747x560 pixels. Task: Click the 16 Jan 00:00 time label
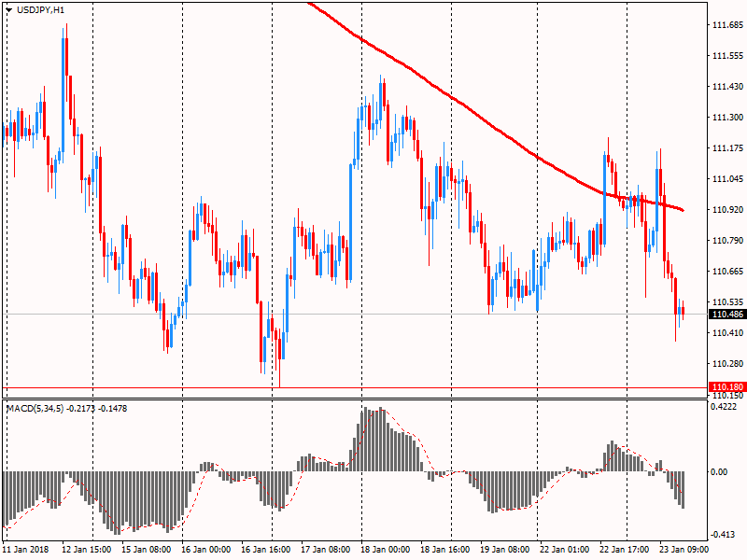coord(205,549)
